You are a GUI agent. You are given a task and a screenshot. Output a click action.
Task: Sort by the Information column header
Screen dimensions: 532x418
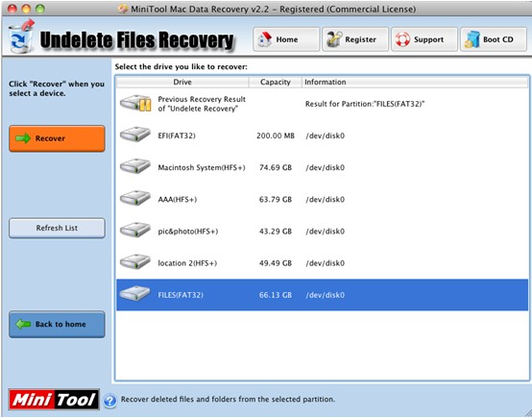[x=415, y=83]
